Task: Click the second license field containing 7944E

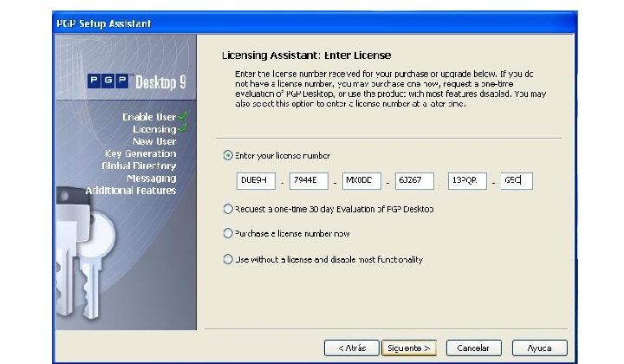Action: click(309, 181)
